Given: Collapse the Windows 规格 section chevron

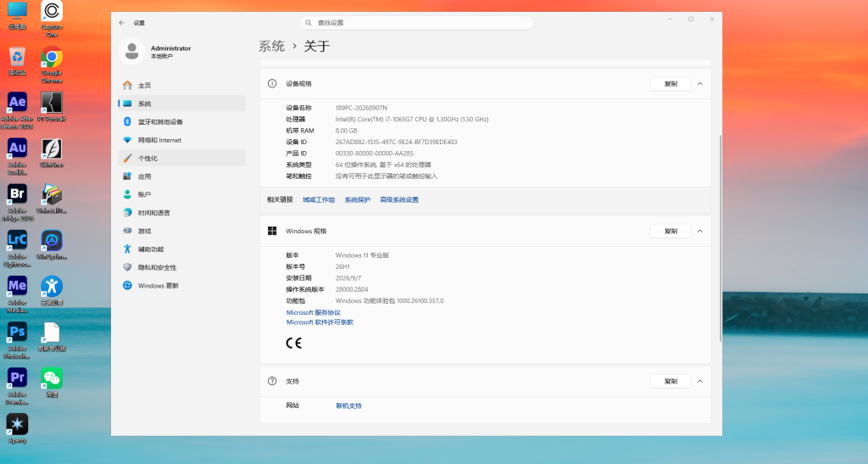Looking at the screenshot, I should tap(699, 231).
